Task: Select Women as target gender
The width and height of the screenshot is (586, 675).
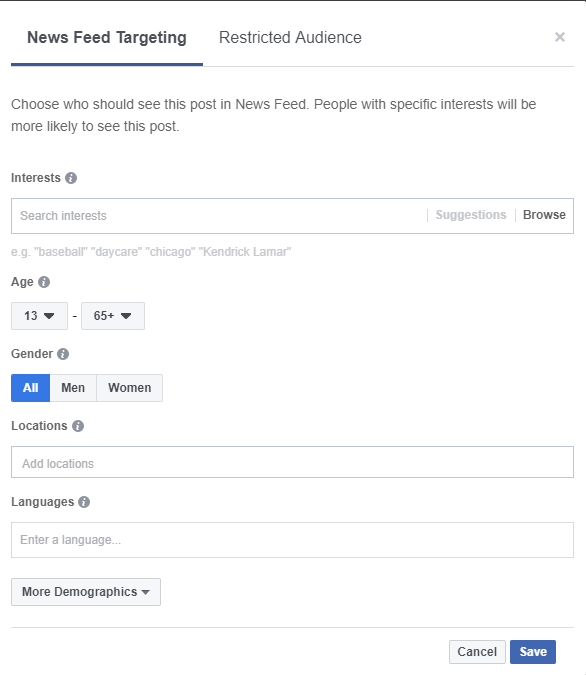Action: pyautogui.click(x=130, y=388)
